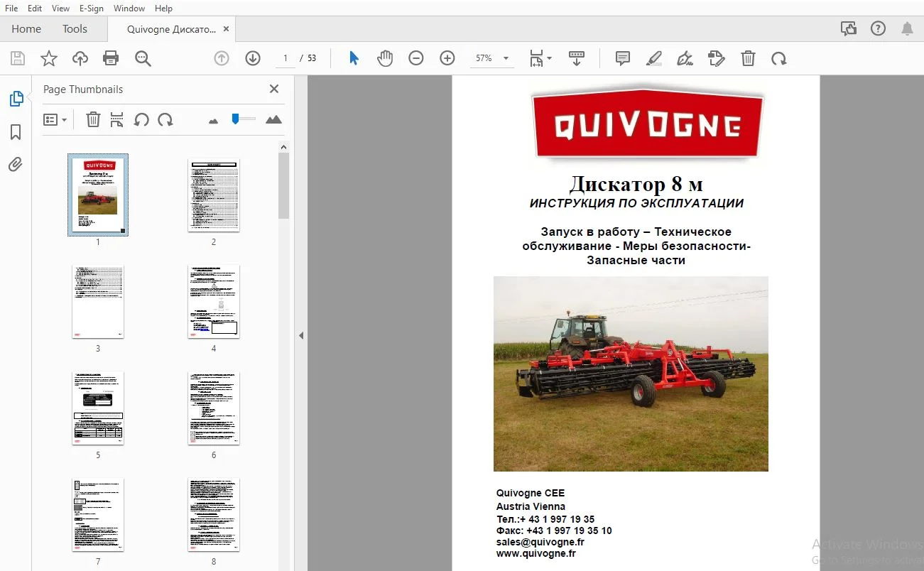Rotate selected thumbnail counterclockwise
Image resolution: width=924 pixels, height=571 pixels.
(x=141, y=119)
